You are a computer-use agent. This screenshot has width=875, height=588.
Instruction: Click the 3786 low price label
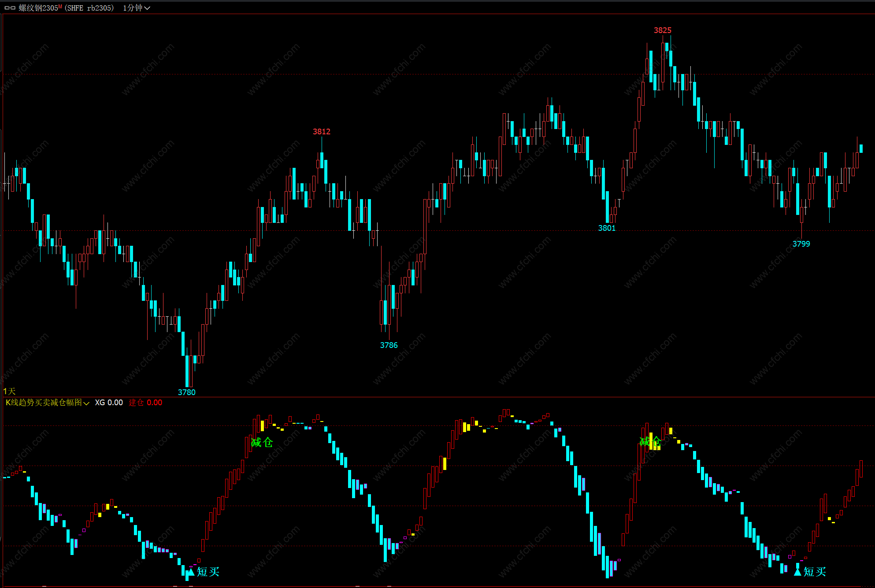point(389,345)
